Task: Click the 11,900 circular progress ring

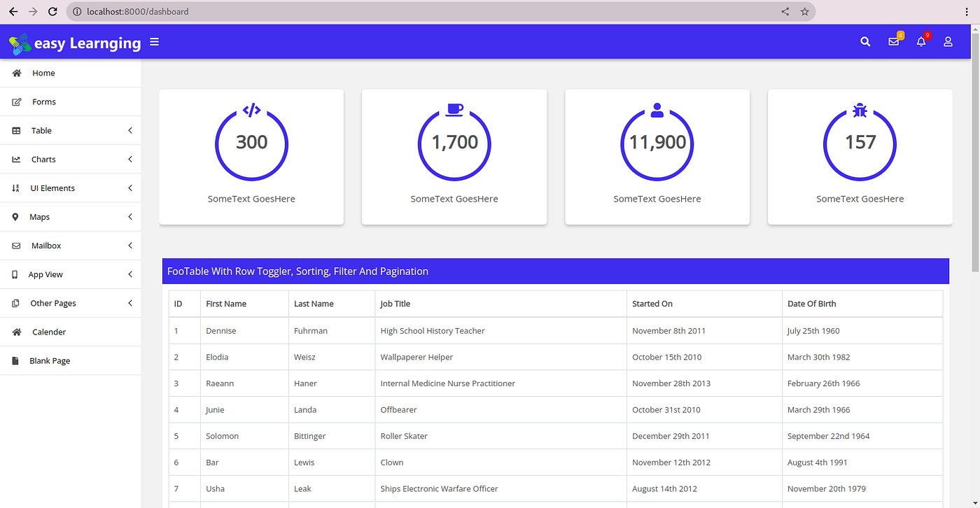Action: (657, 144)
